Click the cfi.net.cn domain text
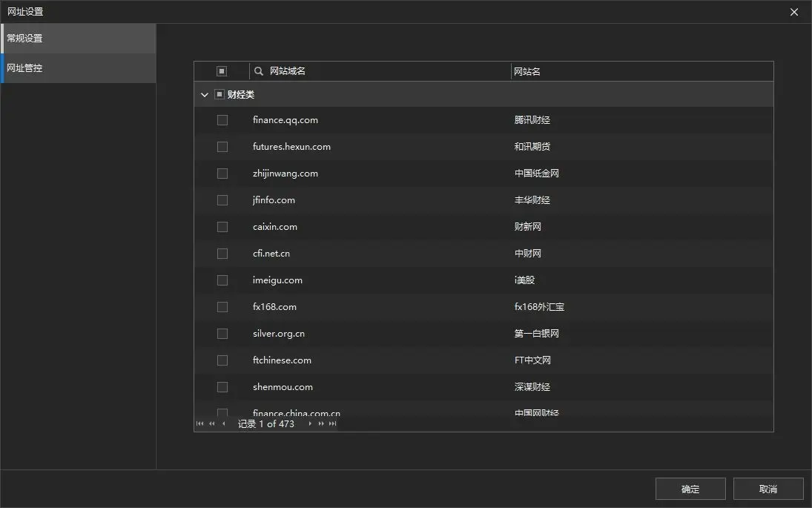 [x=271, y=253]
